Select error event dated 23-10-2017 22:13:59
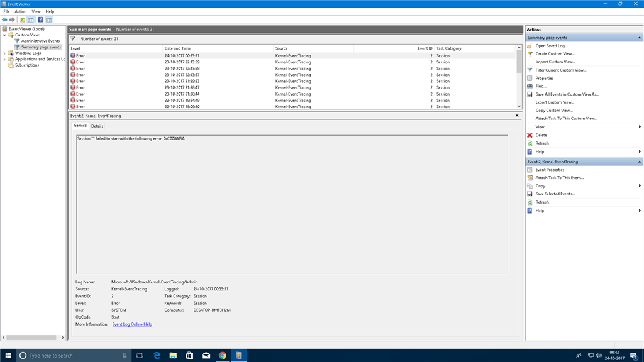 (292, 62)
